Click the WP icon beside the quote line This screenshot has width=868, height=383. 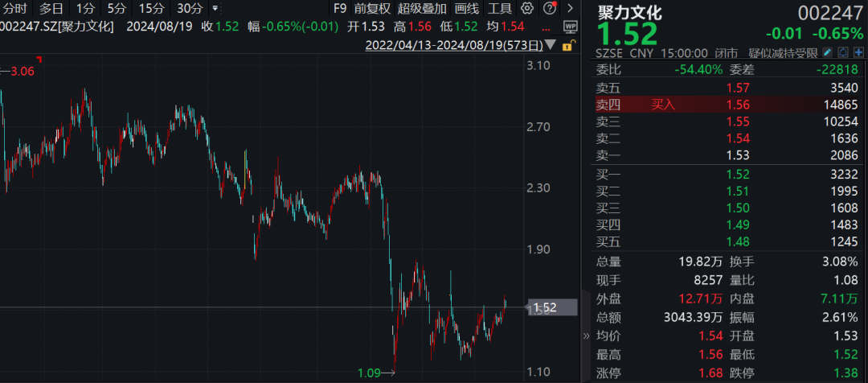coord(570,26)
